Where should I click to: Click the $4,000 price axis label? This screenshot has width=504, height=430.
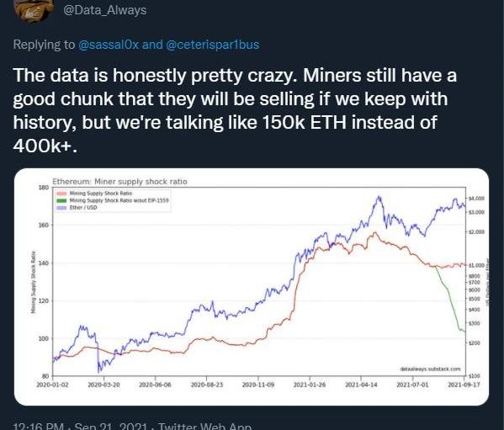[477, 199]
